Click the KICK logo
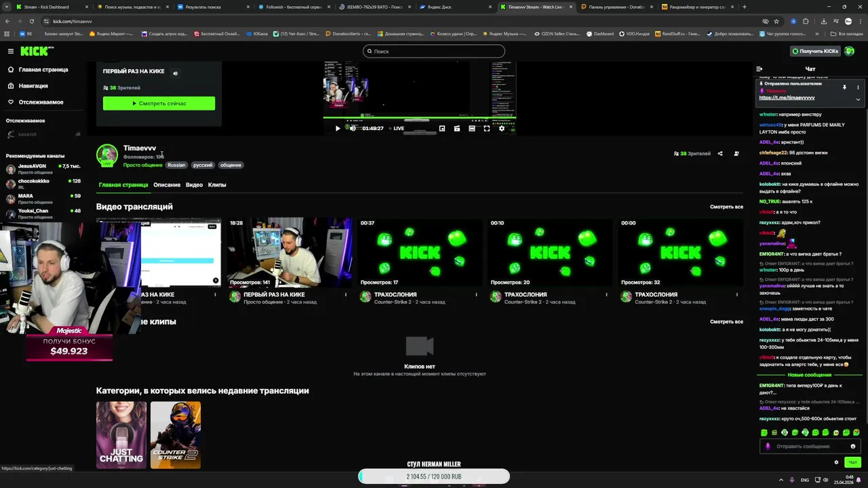868x488 pixels. tap(37, 52)
